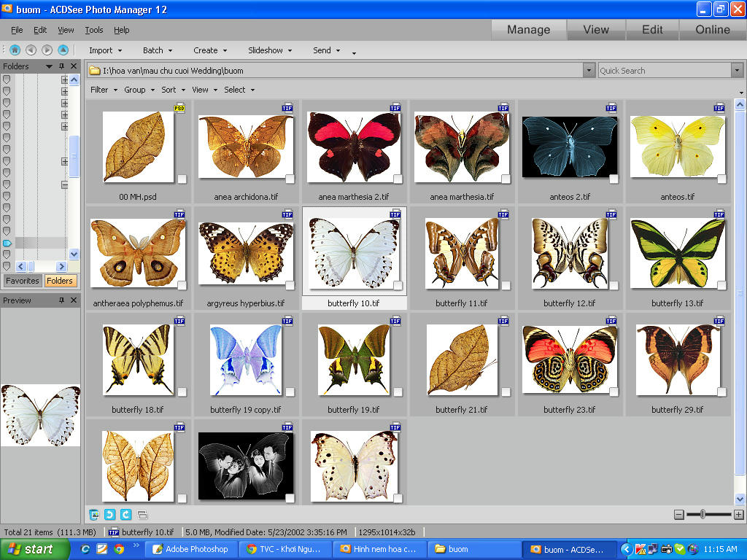
Task: Open the Batch dropdown
Action: 158,50
